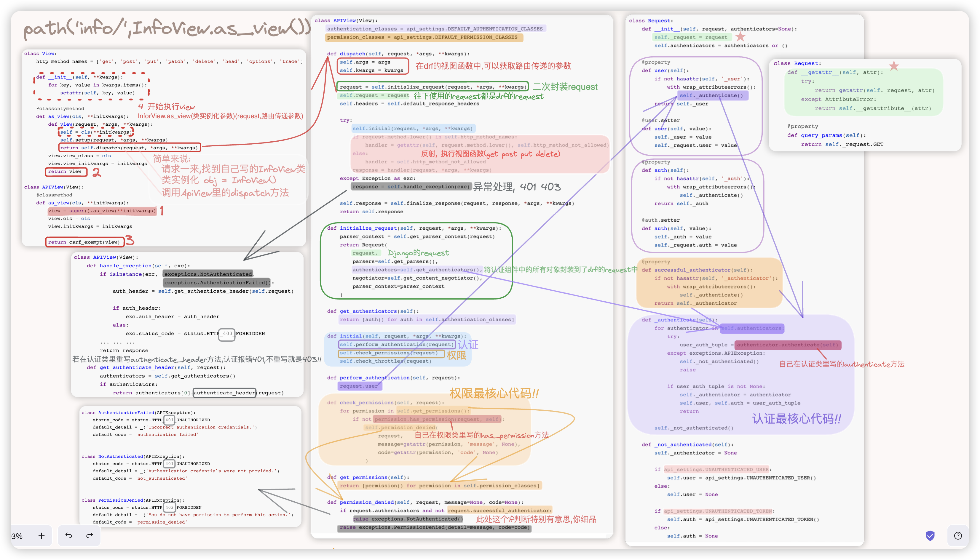Click the purple 认证最核心代码!! label

pos(797,418)
